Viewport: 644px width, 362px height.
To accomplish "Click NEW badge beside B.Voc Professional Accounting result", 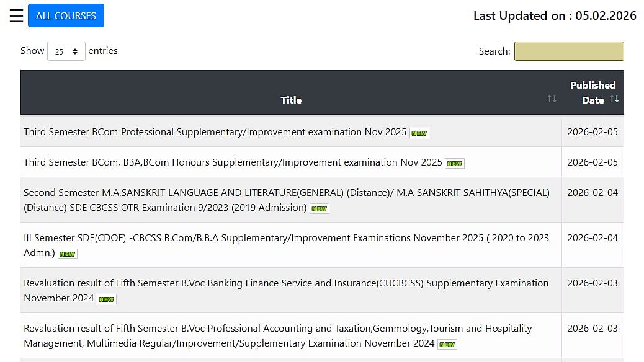I will coord(447,344).
